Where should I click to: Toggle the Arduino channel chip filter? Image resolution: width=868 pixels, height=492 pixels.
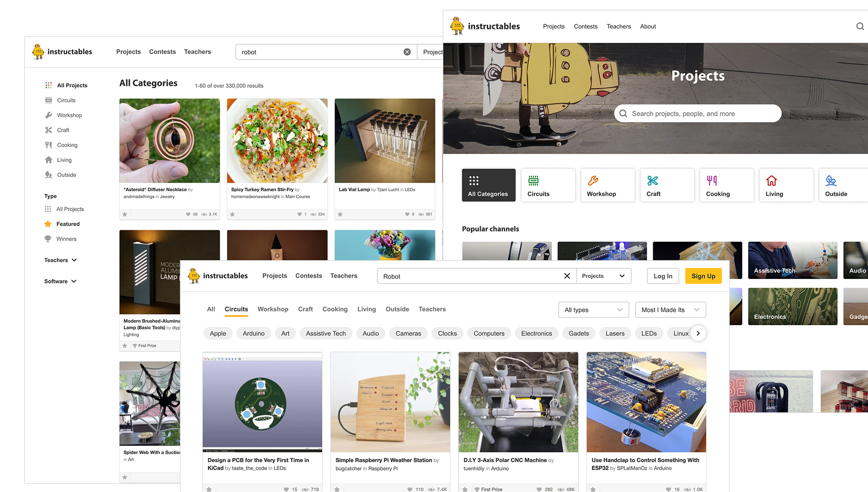tap(254, 333)
